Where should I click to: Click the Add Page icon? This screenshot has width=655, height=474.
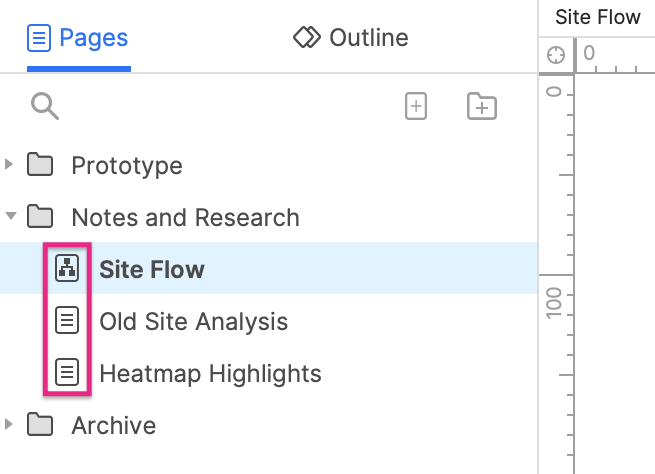click(416, 107)
